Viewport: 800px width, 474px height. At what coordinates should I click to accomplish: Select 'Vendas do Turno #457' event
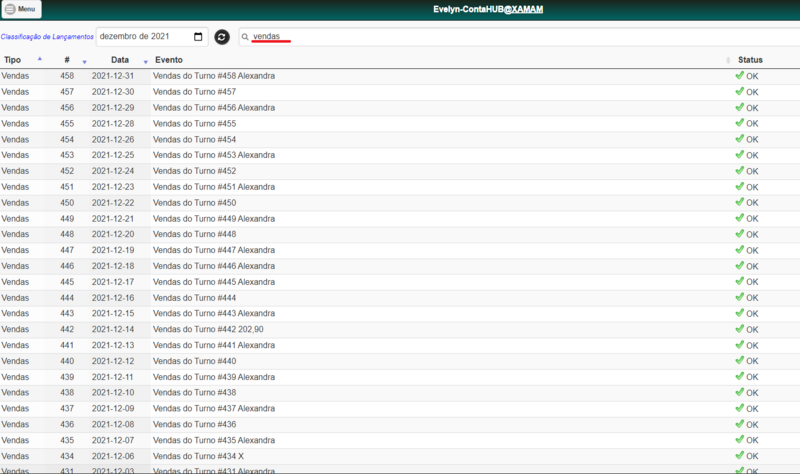(x=194, y=92)
